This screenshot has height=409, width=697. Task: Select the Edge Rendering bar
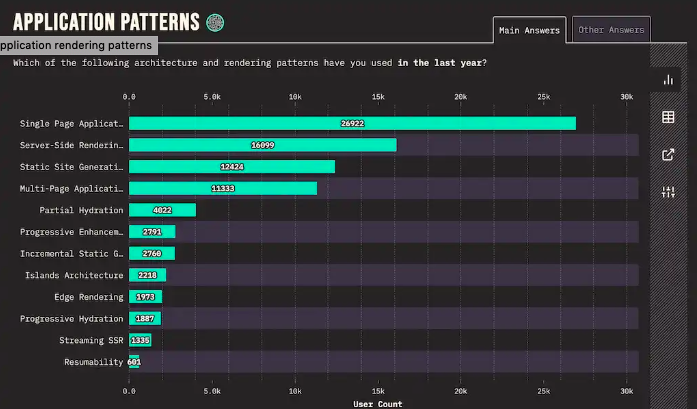[145, 297]
